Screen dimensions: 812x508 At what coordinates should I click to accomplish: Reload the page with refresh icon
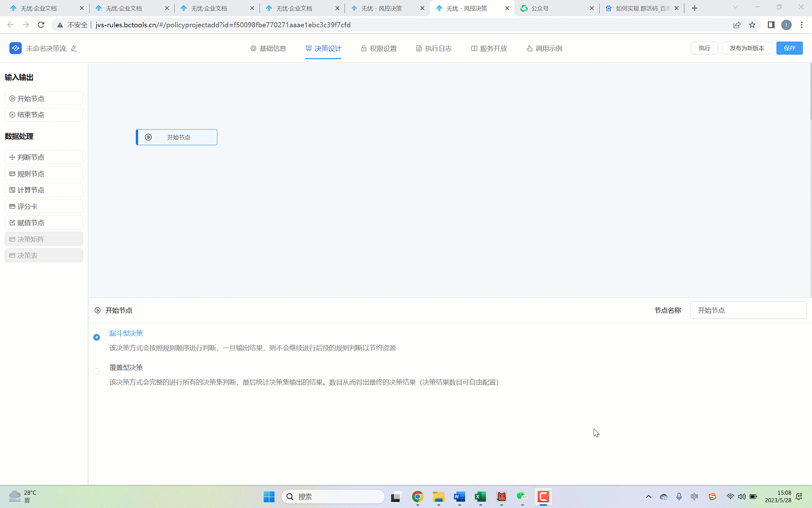(41, 25)
